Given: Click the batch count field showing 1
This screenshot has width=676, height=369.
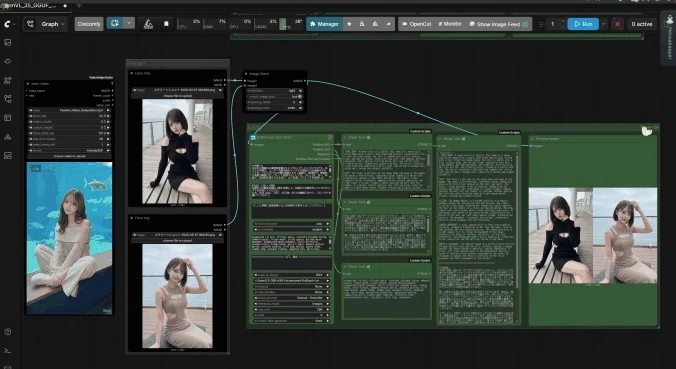Looking at the screenshot, I should coord(552,24).
